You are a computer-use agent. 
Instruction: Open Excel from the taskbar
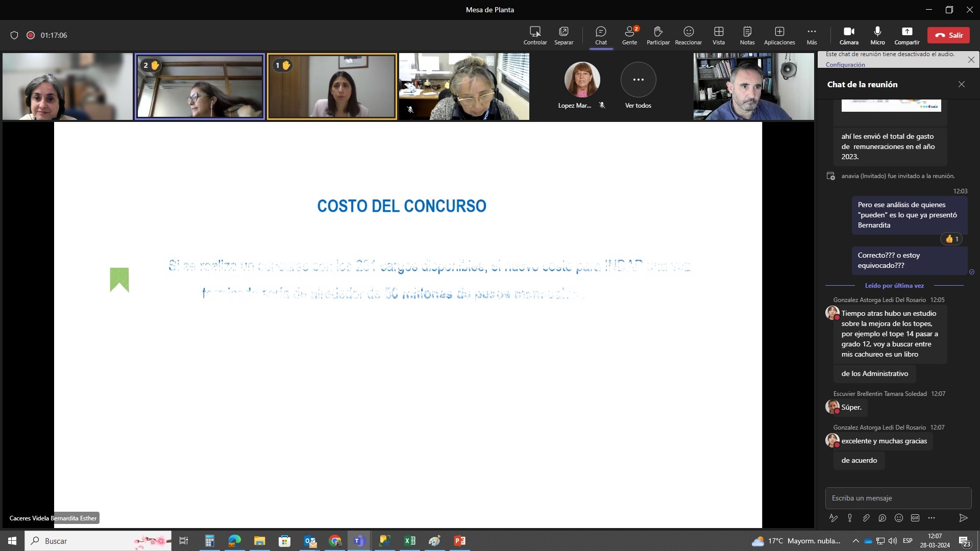click(x=410, y=541)
